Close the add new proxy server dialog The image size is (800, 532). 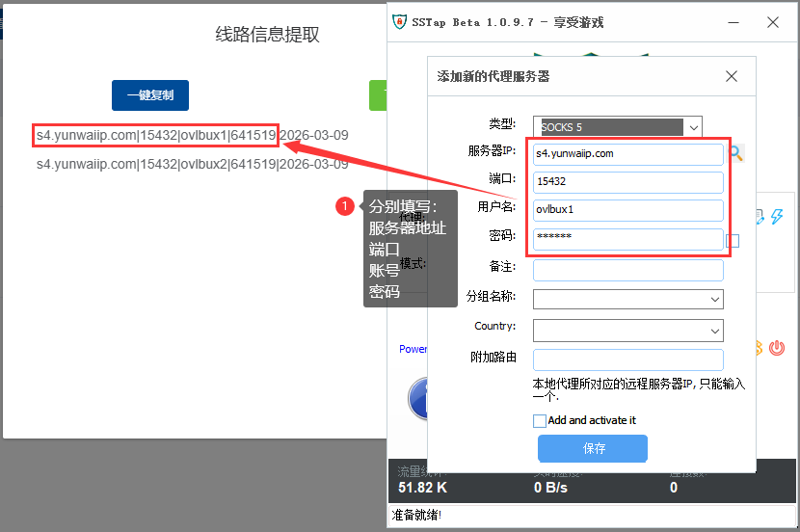click(x=732, y=77)
